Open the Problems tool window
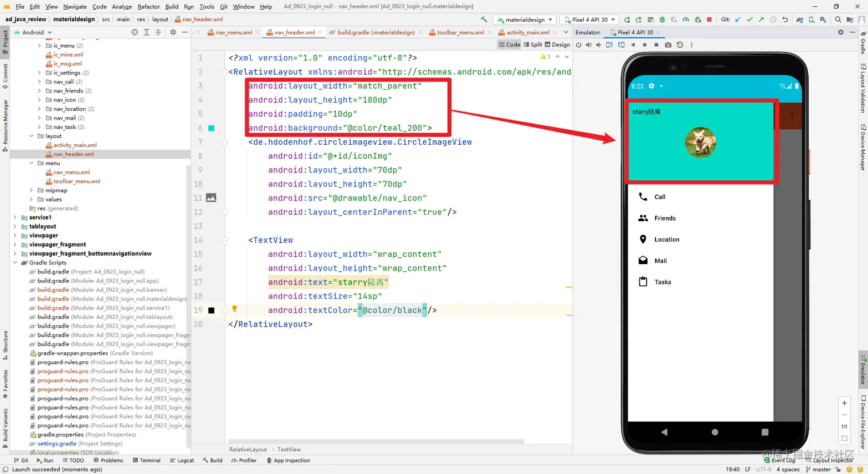 point(108,460)
